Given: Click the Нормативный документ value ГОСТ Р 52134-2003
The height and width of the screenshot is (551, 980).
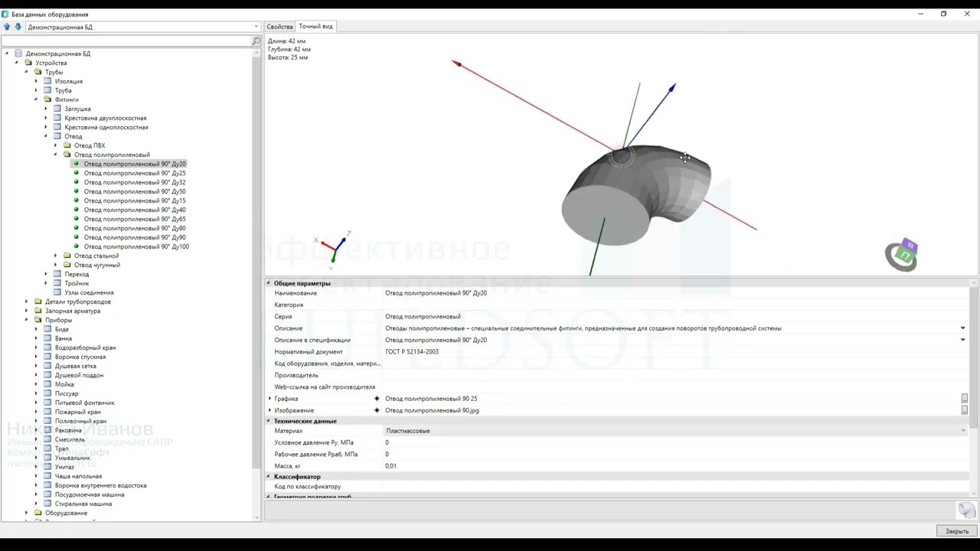Looking at the screenshot, I should tap(412, 352).
